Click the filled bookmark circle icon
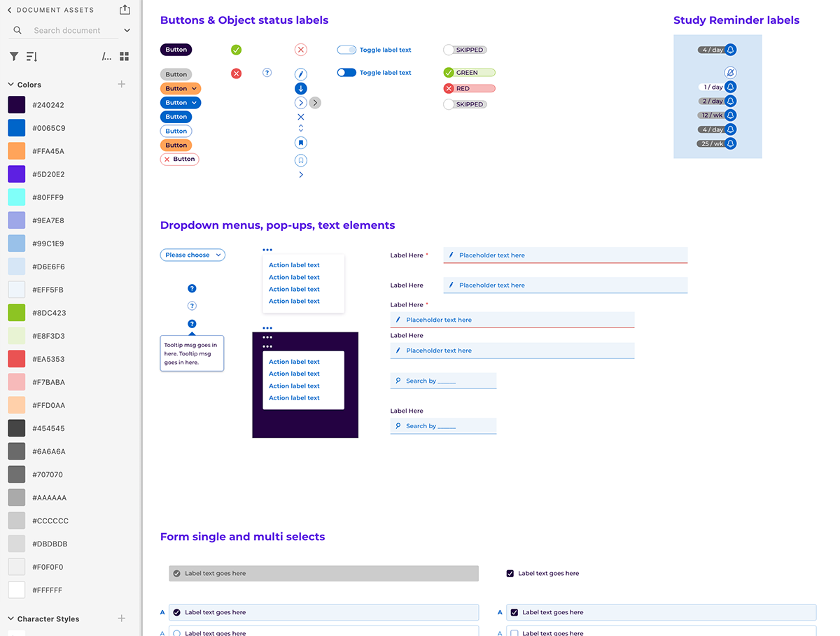Viewport: 840px width, 636px height. tap(301, 143)
